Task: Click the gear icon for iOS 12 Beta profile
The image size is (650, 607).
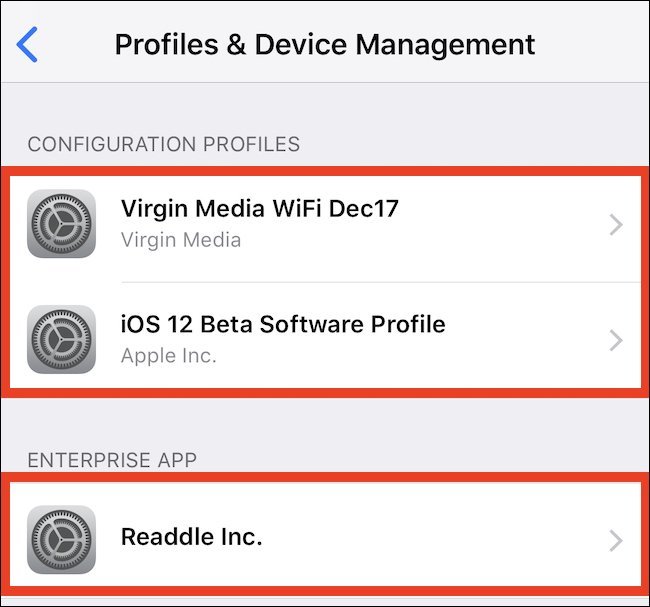Action: click(x=61, y=340)
